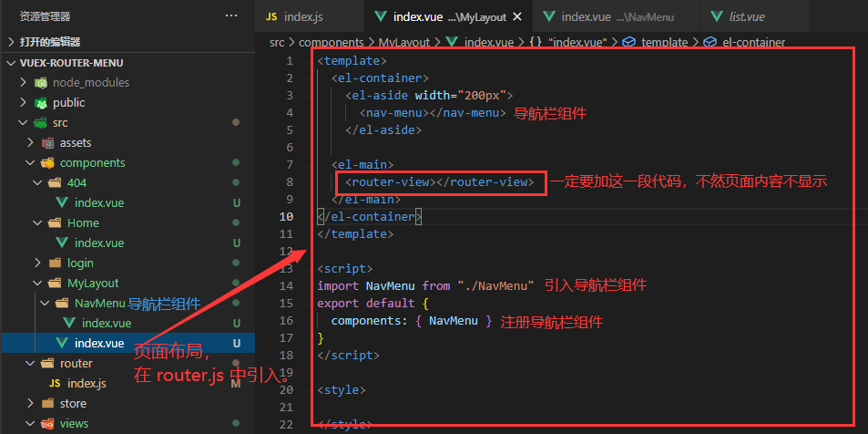Click the "index.vue" braces breadcrumb segment
The image size is (868, 434).
(568, 42)
